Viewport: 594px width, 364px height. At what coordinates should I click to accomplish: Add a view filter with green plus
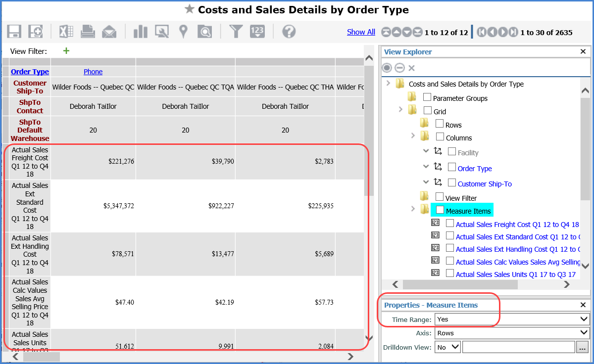click(66, 51)
